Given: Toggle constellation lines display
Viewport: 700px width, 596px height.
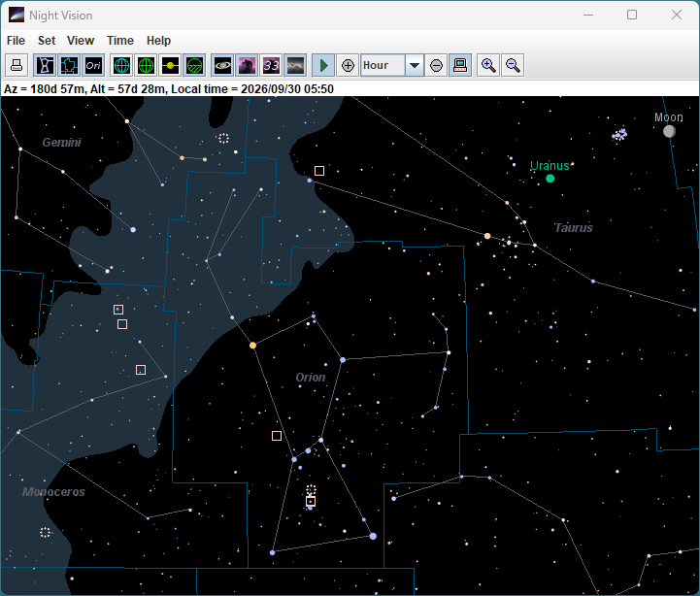Looking at the screenshot, I should [45, 66].
